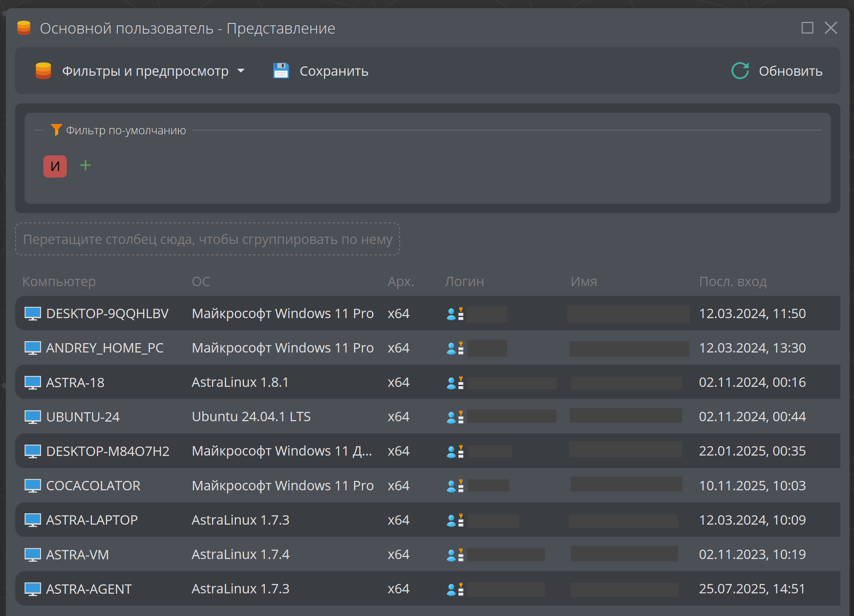Click monitor icon of ASTRA-18
This screenshot has width=854, height=616.
(33, 383)
